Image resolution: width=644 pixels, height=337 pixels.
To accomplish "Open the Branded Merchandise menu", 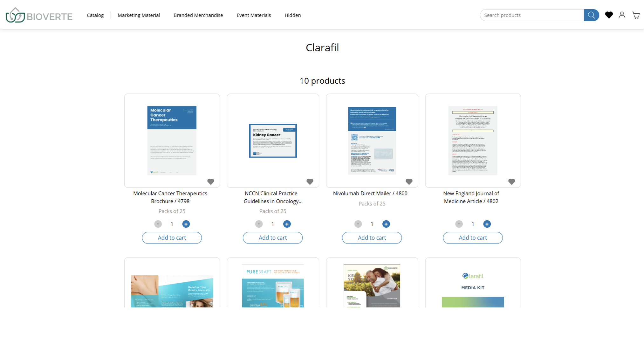I will click(x=198, y=15).
